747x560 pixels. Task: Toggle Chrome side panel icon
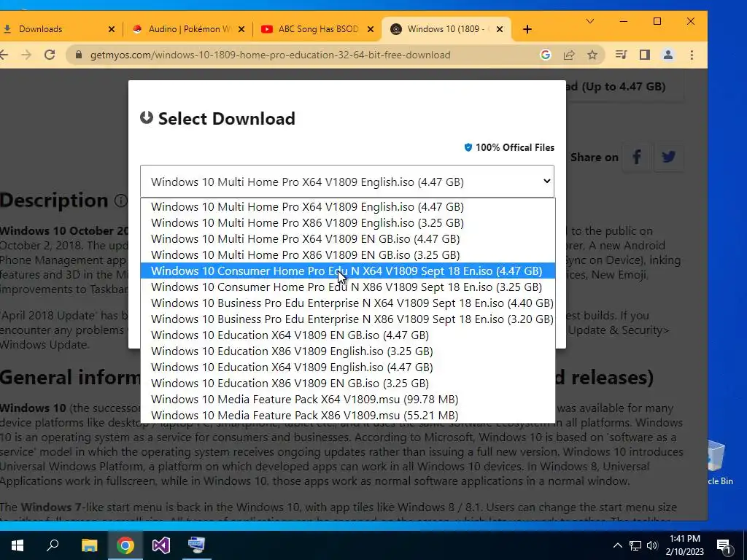645,55
